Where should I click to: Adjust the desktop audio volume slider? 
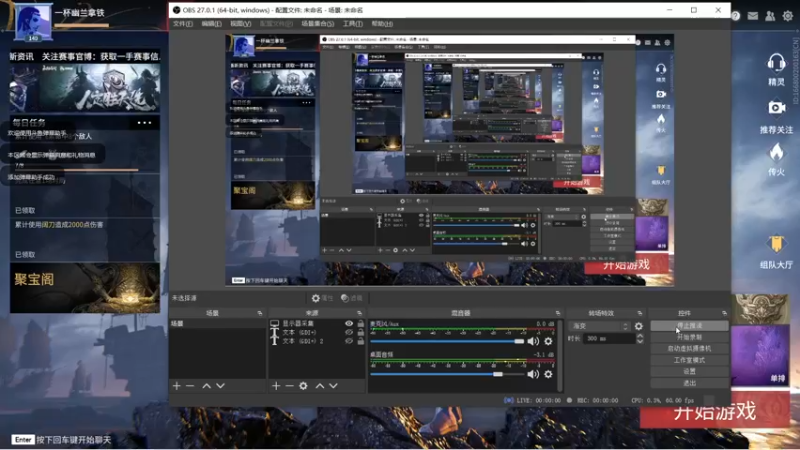(x=447, y=374)
